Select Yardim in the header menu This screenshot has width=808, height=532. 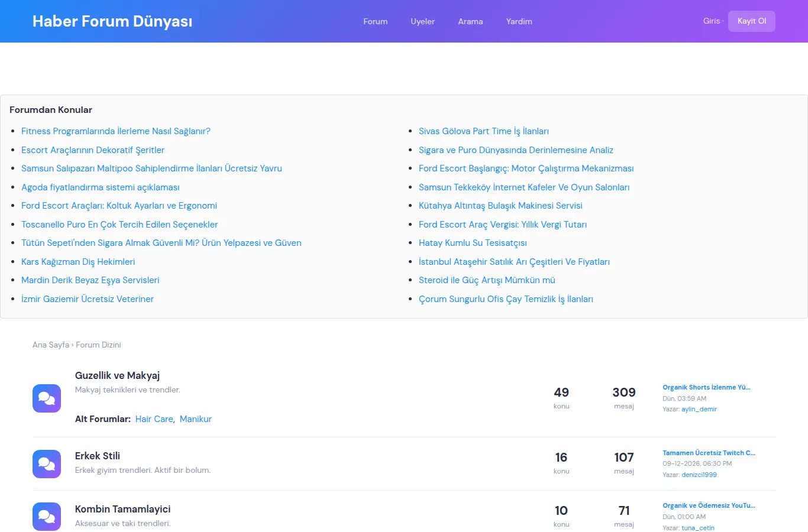coord(519,21)
